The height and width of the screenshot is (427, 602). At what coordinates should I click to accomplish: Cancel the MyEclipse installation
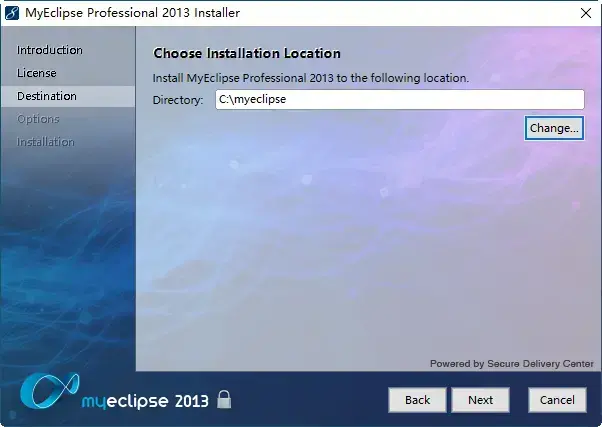pos(557,400)
